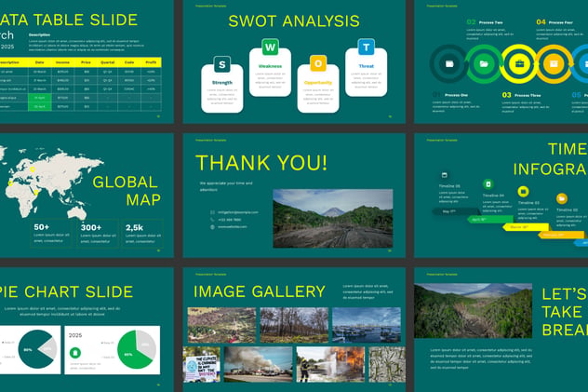Click the volcano landscape photo on Thank You slide
Screen dimensions: 588x392
[x=333, y=218]
